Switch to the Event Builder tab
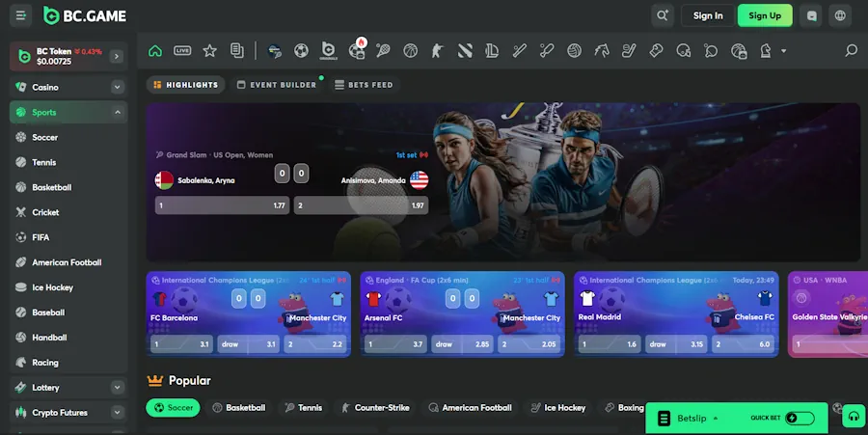This screenshot has width=868, height=435. (277, 85)
